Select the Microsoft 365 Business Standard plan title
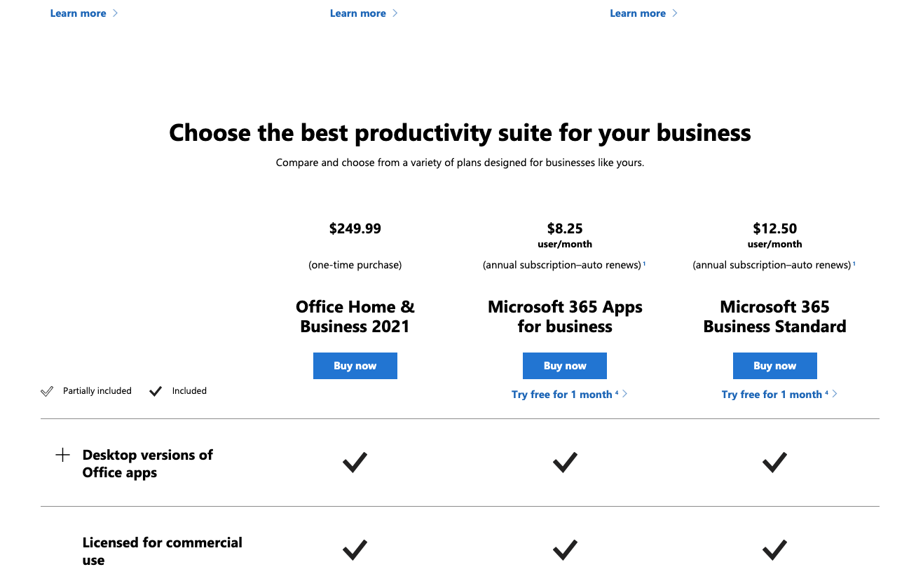This screenshot has height=588, width=923. [x=775, y=317]
